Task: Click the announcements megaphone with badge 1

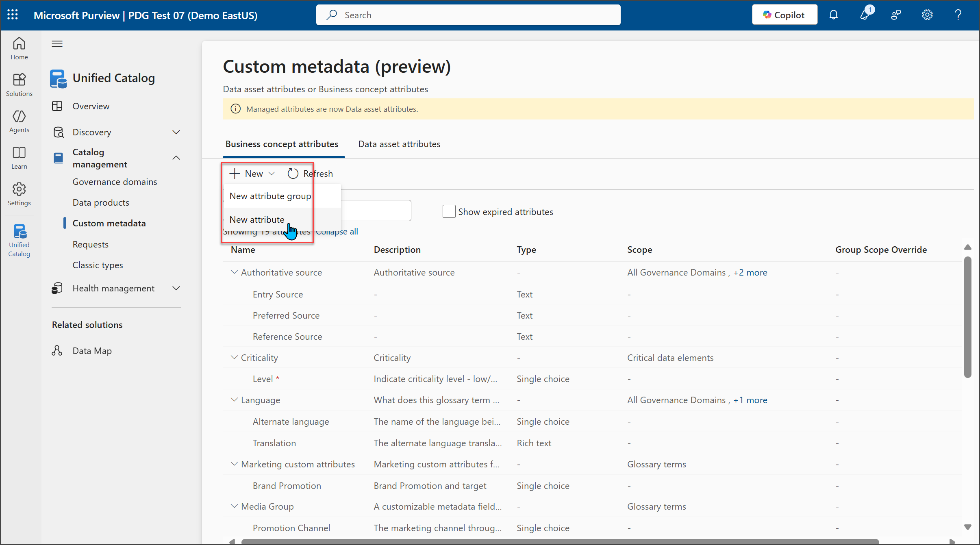Action: [865, 15]
